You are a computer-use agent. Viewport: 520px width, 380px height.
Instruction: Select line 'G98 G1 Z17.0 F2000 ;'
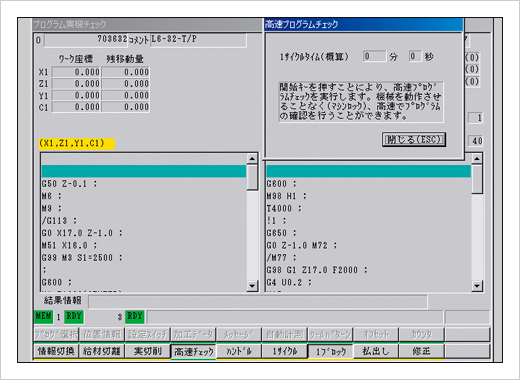pos(369,270)
